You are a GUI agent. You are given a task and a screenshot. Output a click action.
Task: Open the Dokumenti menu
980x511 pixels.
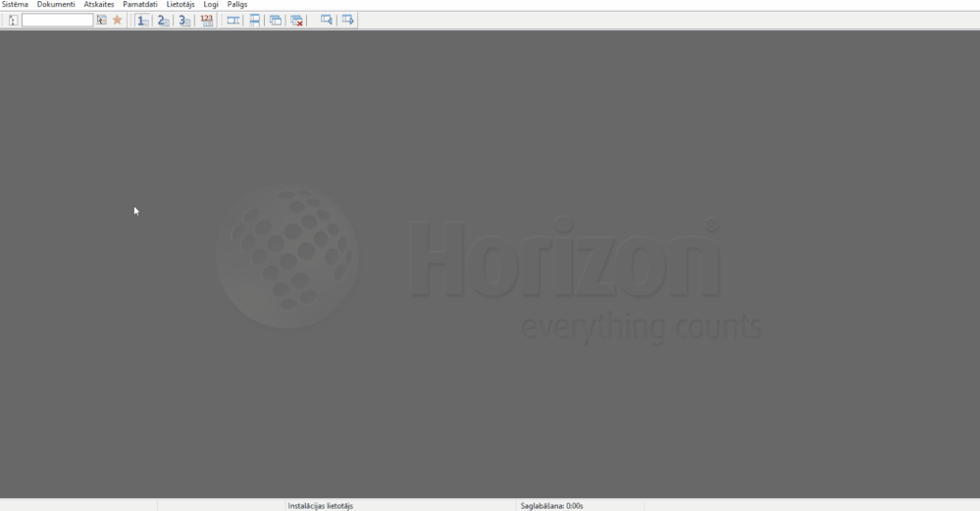[56, 4]
